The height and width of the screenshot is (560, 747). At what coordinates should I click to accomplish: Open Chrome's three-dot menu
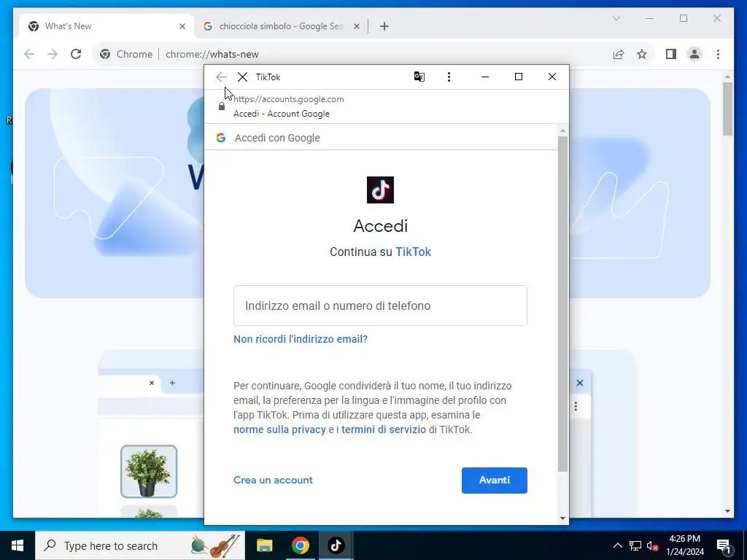pos(718,54)
